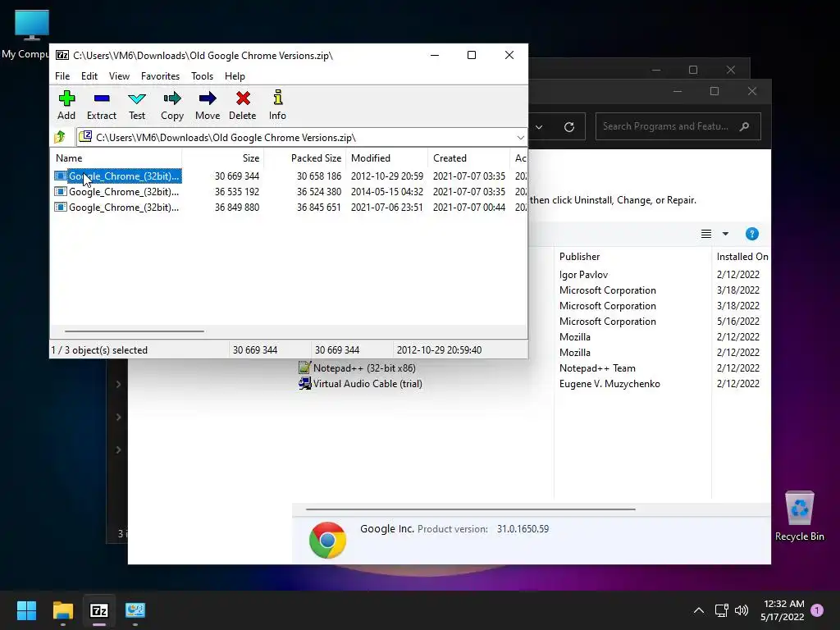Viewport: 840px width, 630px height.
Task: Open the taskbar clock and date
Action: [782, 610]
